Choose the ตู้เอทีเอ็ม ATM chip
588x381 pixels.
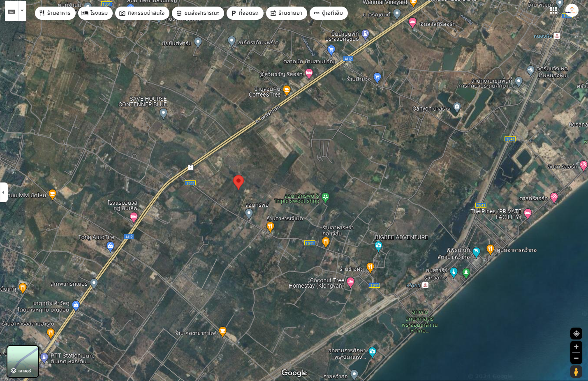(x=329, y=13)
